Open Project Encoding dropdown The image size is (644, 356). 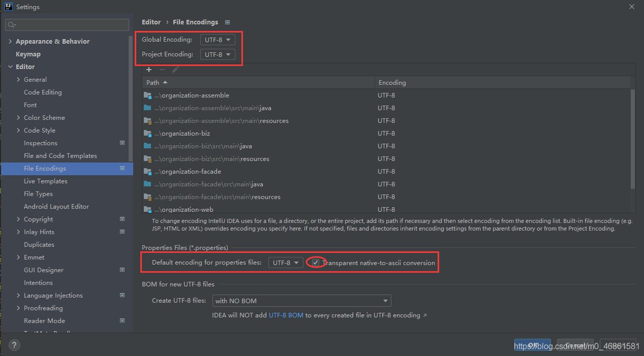pyautogui.click(x=218, y=54)
